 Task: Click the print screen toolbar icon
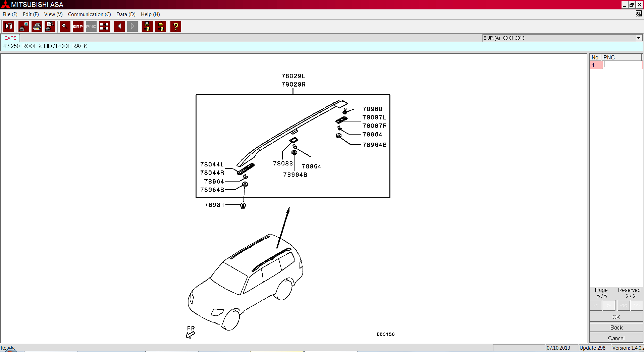24,27
